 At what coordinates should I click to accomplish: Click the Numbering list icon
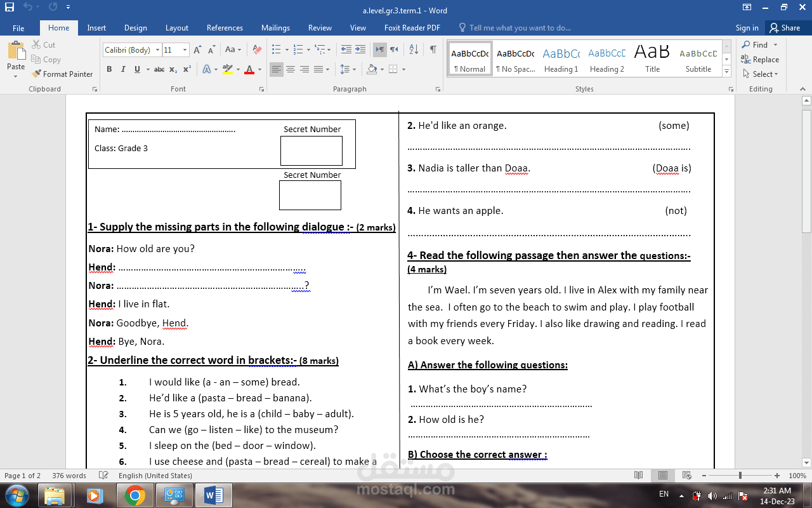click(x=298, y=50)
